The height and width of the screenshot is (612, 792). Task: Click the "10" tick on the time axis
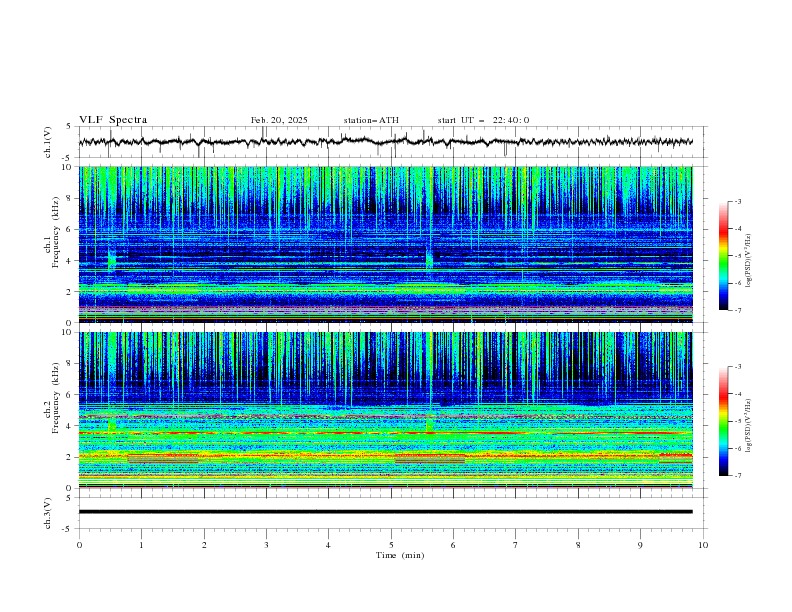(x=703, y=545)
